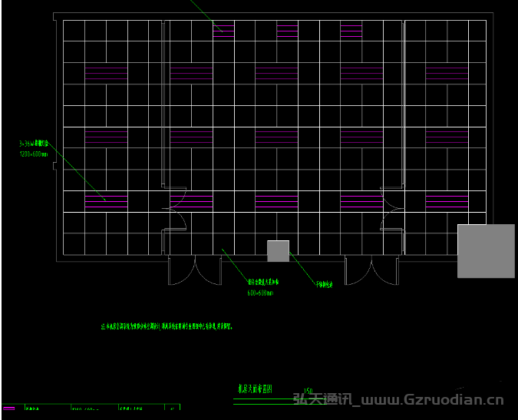Image resolution: width=518 pixels, height=420 pixels.
Task: Select the small gray square on the bottom wall
Action: tap(278, 251)
